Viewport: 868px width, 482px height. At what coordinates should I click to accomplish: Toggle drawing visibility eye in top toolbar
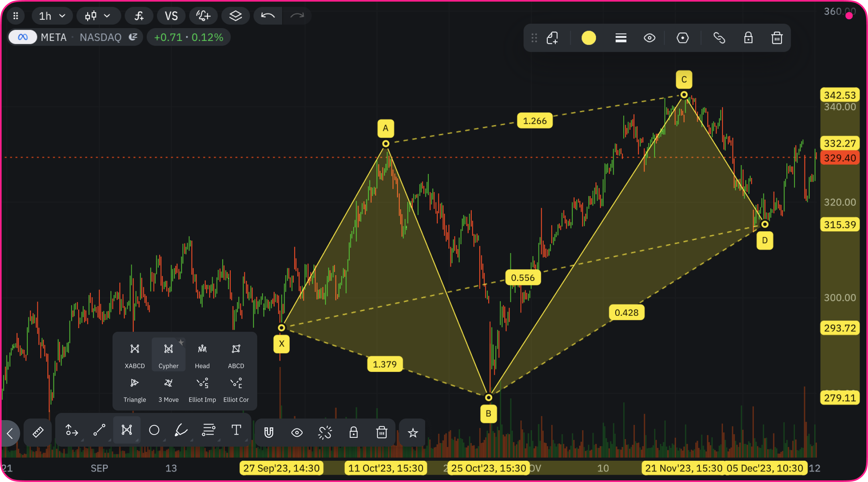tap(649, 38)
